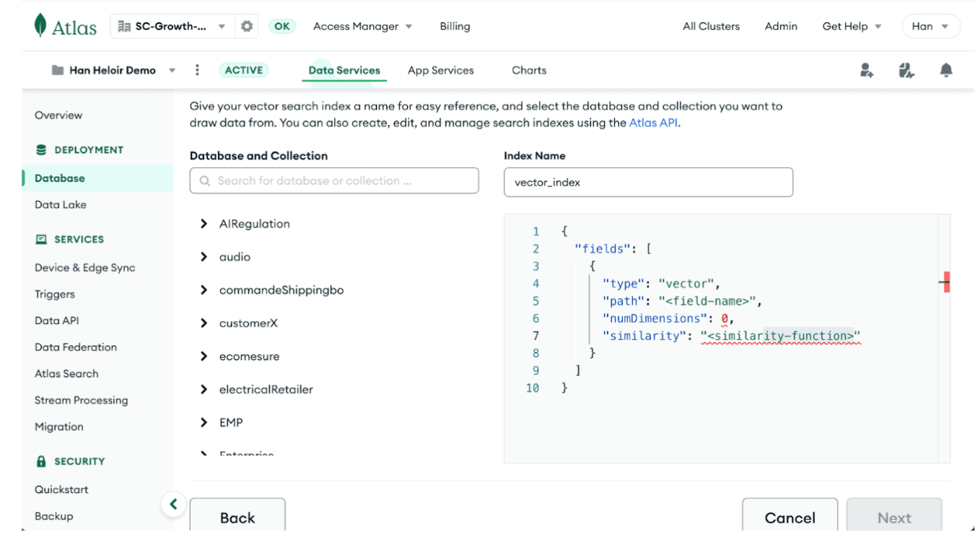Click the Index Name input field
980x534 pixels.
[x=647, y=183]
